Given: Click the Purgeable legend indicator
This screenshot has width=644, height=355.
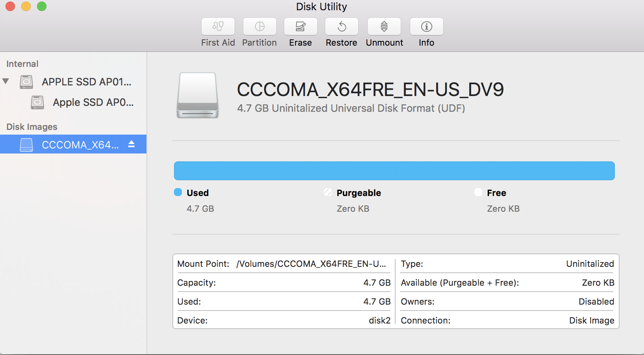Looking at the screenshot, I should coord(328,192).
